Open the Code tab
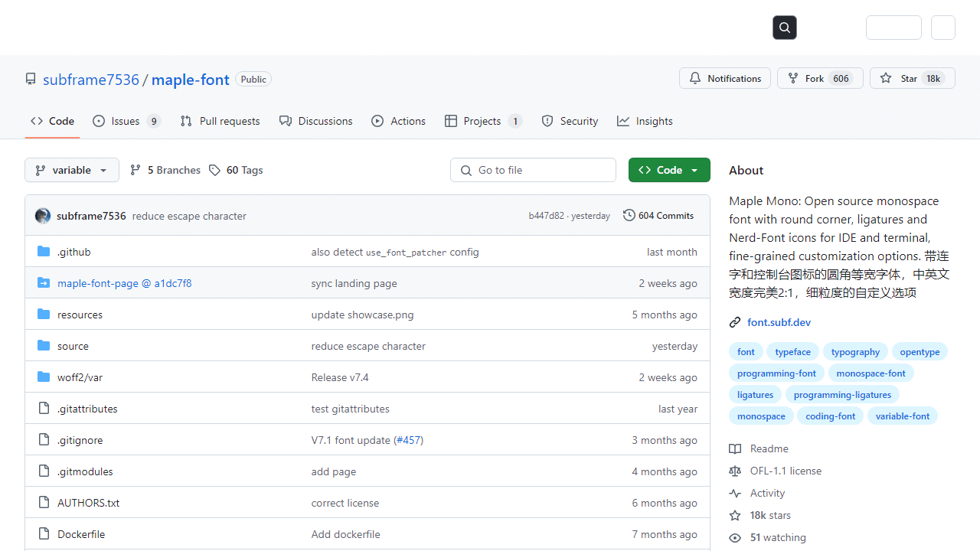The width and height of the screenshot is (980, 551). click(x=52, y=121)
